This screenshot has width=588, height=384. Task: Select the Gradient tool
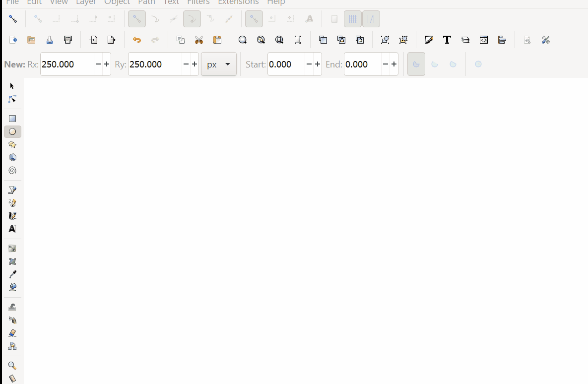tap(12, 248)
